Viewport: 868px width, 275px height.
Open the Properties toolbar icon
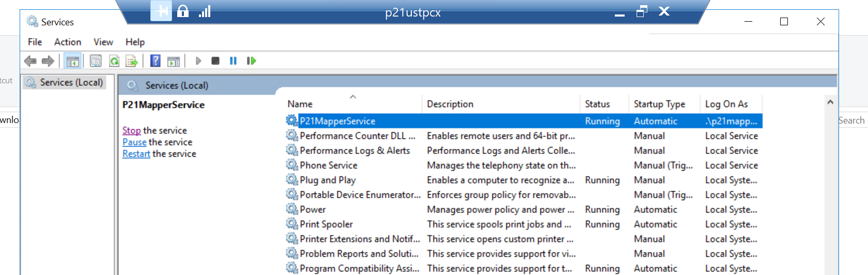tap(96, 61)
